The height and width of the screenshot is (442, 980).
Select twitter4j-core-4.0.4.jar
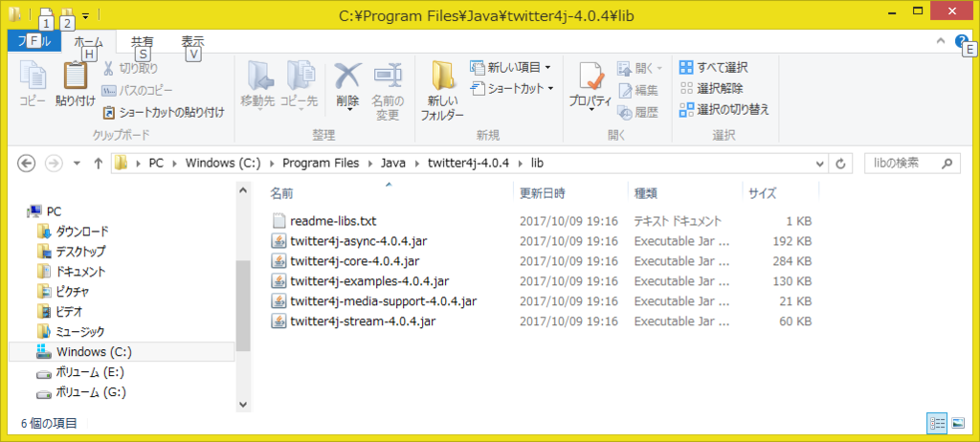coord(354,260)
